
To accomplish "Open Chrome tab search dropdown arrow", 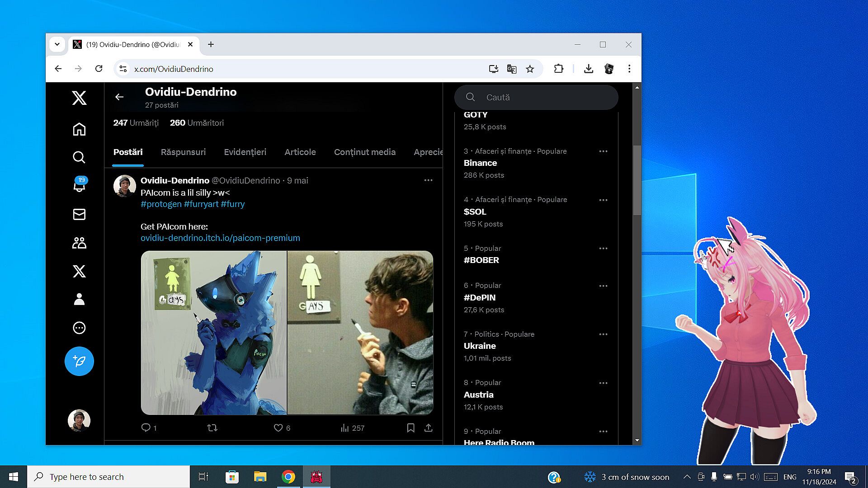I will tap(57, 44).
